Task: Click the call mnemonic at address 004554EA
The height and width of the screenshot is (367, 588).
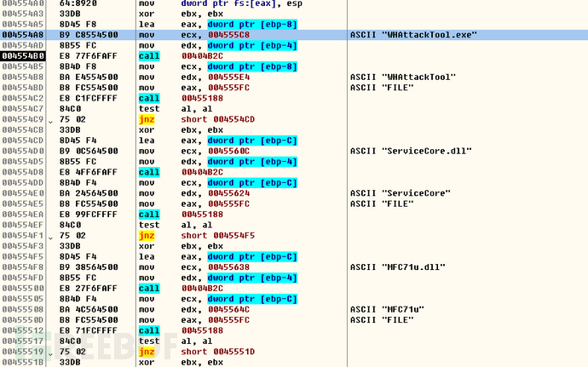Action: [x=149, y=215]
